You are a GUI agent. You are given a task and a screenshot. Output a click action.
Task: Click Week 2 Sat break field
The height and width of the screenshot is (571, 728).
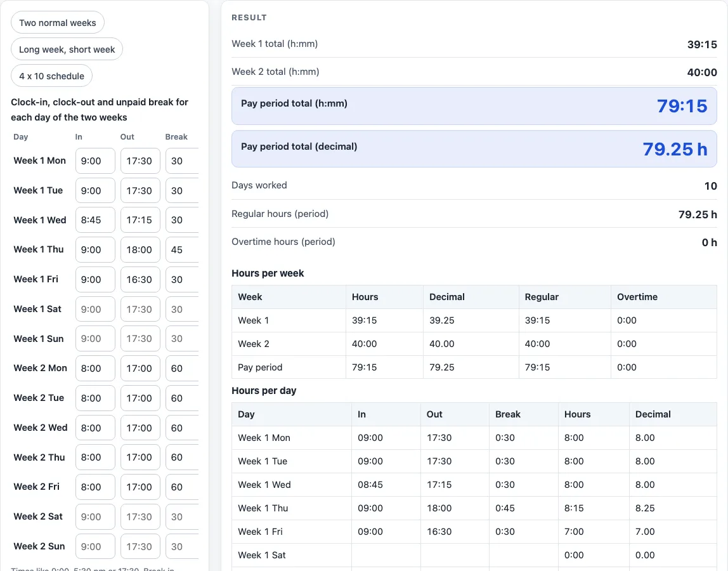pos(182,516)
